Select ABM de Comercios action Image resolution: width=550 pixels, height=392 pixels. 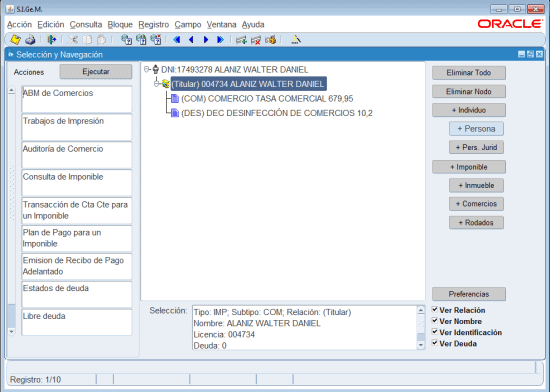click(x=76, y=99)
